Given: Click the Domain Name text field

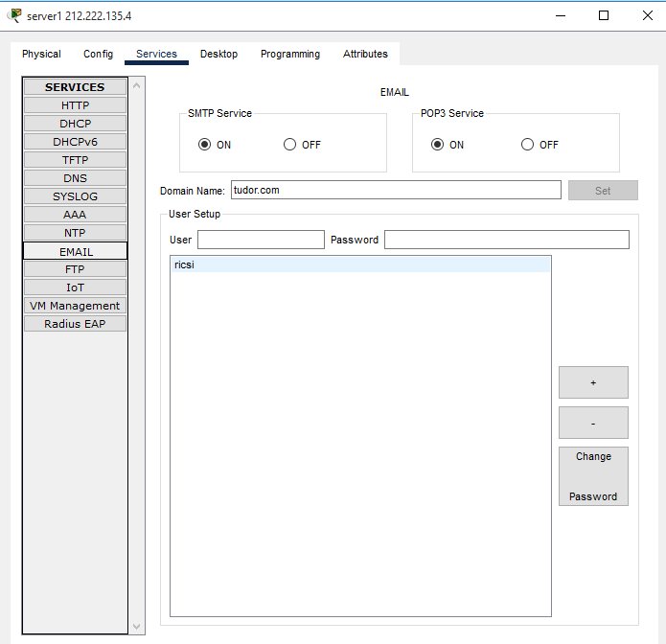Looking at the screenshot, I should tap(395, 190).
